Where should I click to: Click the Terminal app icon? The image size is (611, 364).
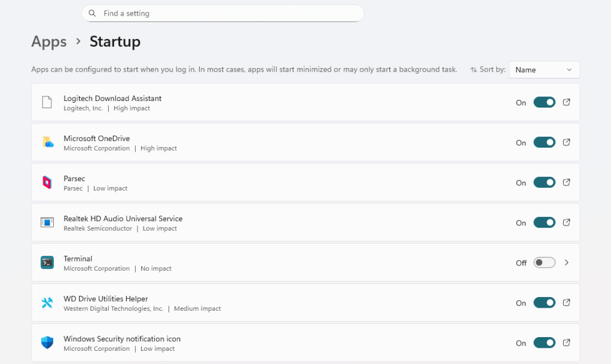tap(48, 262)
